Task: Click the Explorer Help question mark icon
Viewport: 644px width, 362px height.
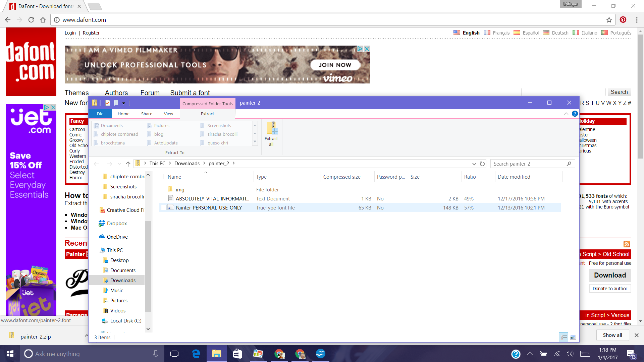Action: (575, 114)
